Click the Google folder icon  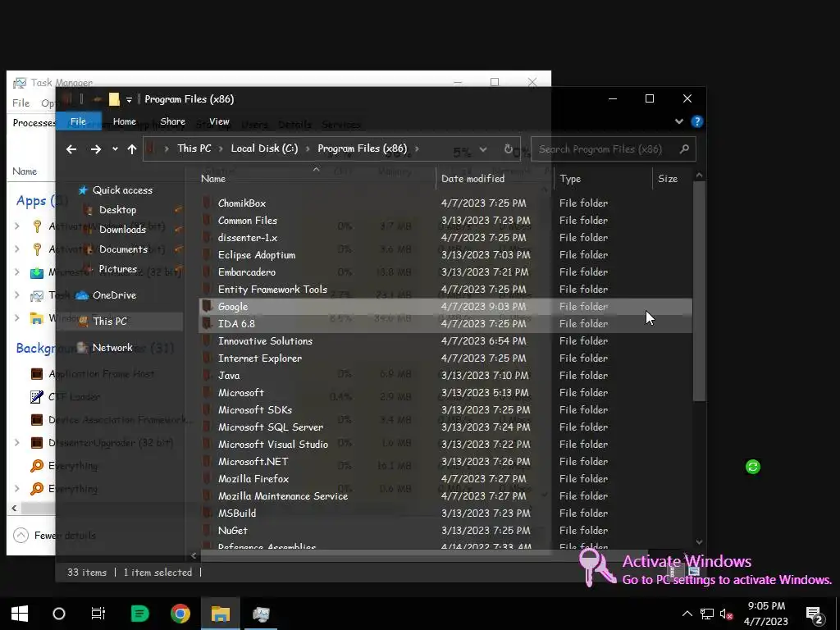(x=207, y=307)
